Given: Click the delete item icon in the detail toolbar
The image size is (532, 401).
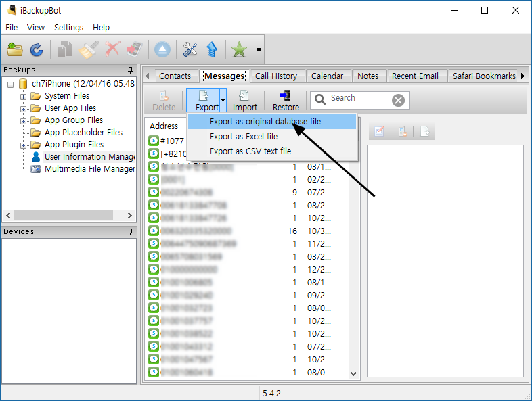Looking at the screenshot, I should pos(403,131).
